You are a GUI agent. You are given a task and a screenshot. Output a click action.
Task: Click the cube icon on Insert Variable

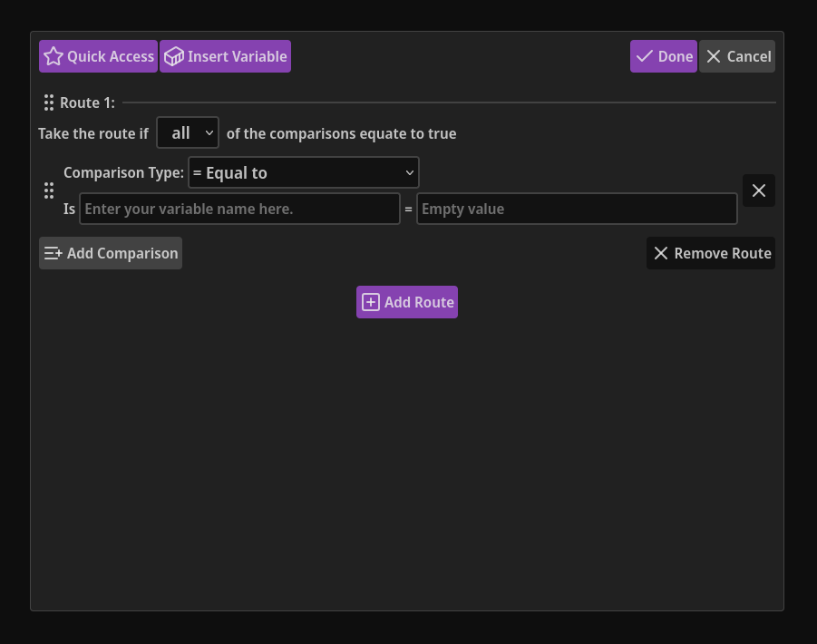pos(173,55)
